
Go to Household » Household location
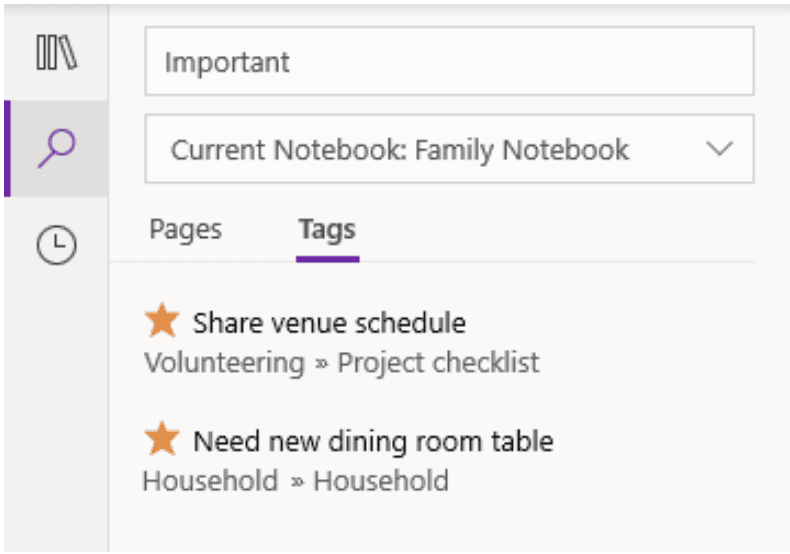coord(296,481)
